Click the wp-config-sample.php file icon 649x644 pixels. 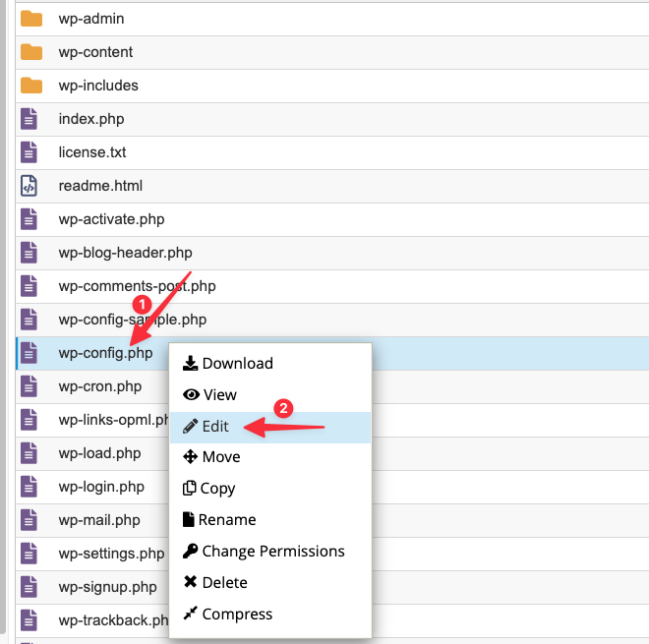tap(29, 320)
